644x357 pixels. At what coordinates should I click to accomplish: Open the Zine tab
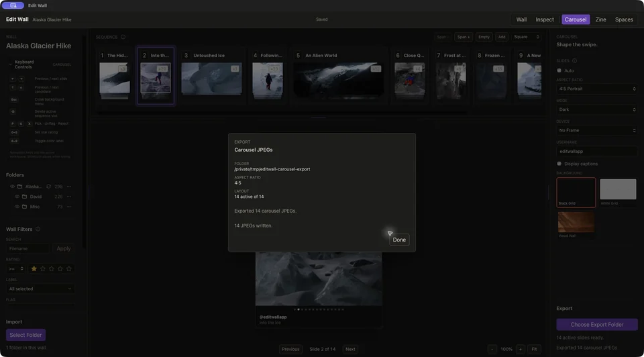pos(600,19)
